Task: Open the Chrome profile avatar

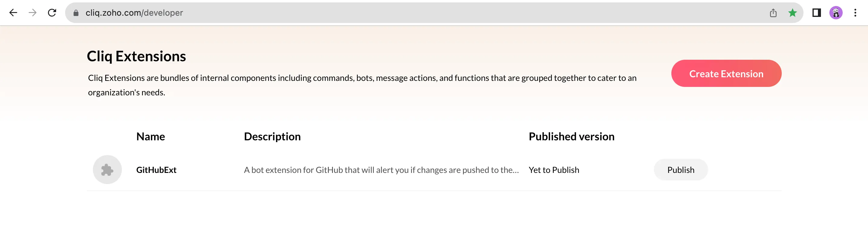Action: click(836, 13)
